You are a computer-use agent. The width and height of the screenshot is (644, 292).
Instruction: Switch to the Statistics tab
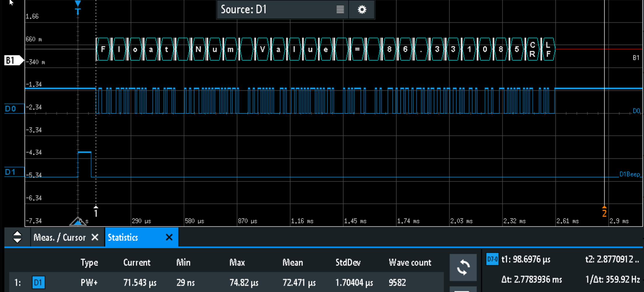coord(123,237)
